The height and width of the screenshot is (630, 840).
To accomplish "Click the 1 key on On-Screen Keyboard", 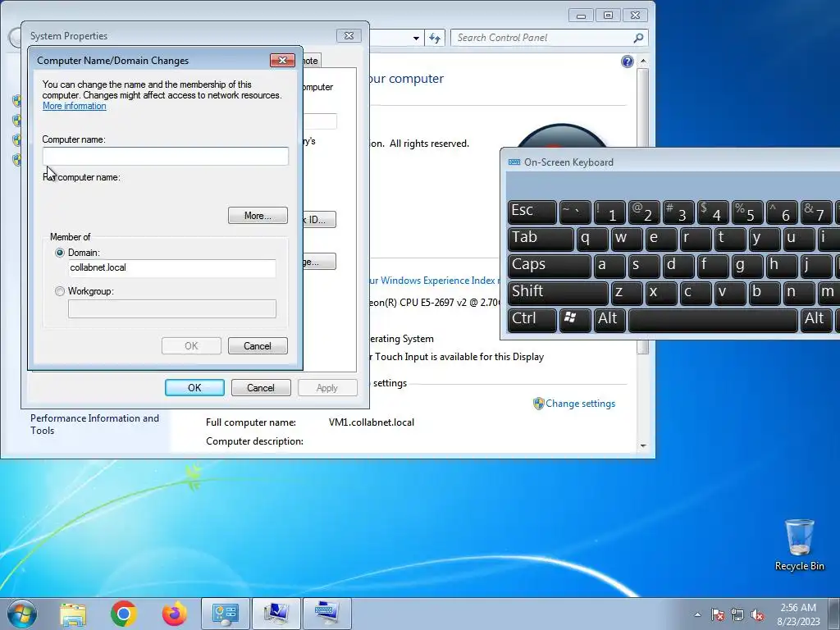I will pos(609,212).
